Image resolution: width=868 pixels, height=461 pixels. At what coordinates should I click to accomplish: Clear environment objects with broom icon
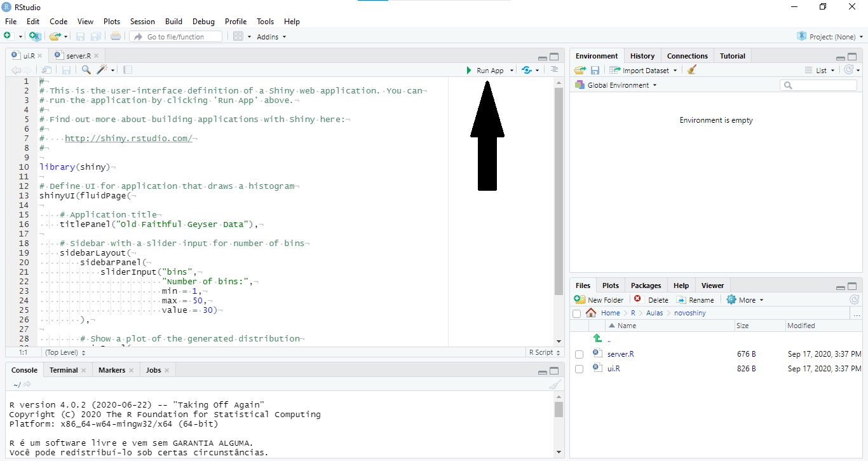pos(692,70)
